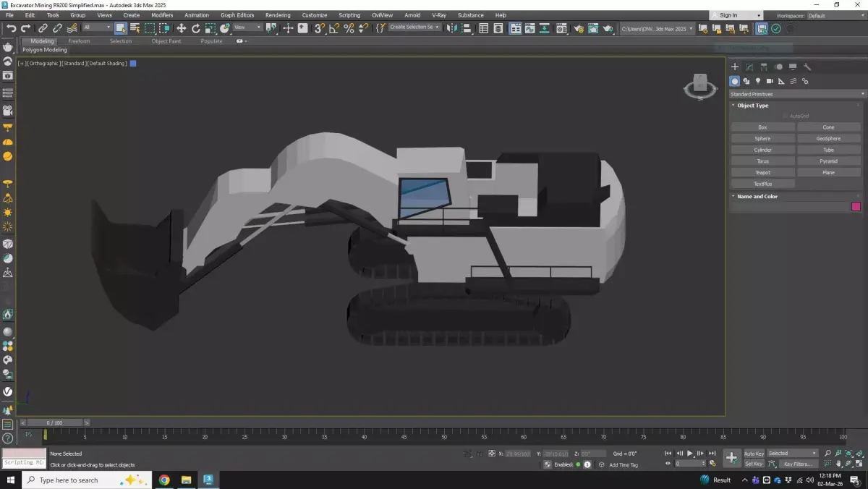Toggle the Spinner Snap button

click(x=363, y=28)
